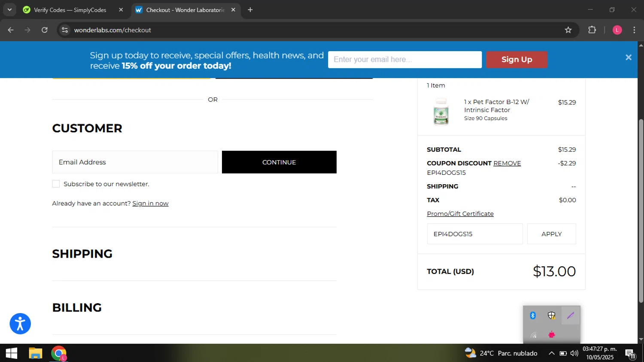Go back to previous page
The width and height of the screenshot is (644, 362).
pyautogui.click(x=11, y=30)
